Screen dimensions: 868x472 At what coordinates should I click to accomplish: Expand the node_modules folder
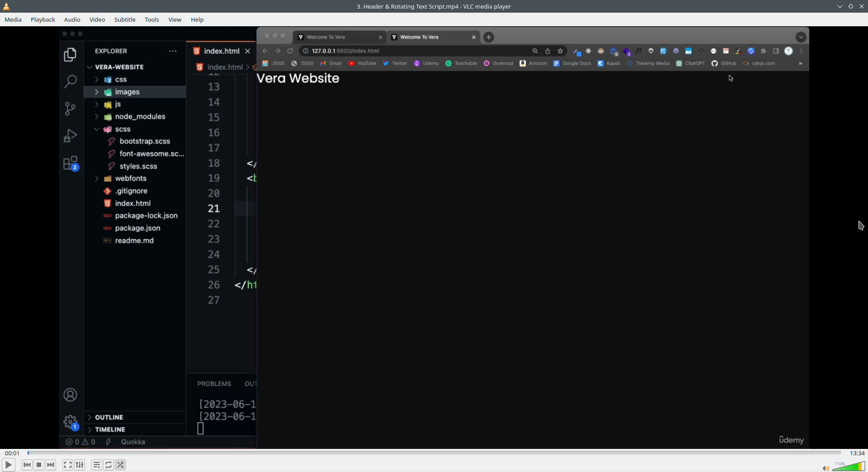96,117
